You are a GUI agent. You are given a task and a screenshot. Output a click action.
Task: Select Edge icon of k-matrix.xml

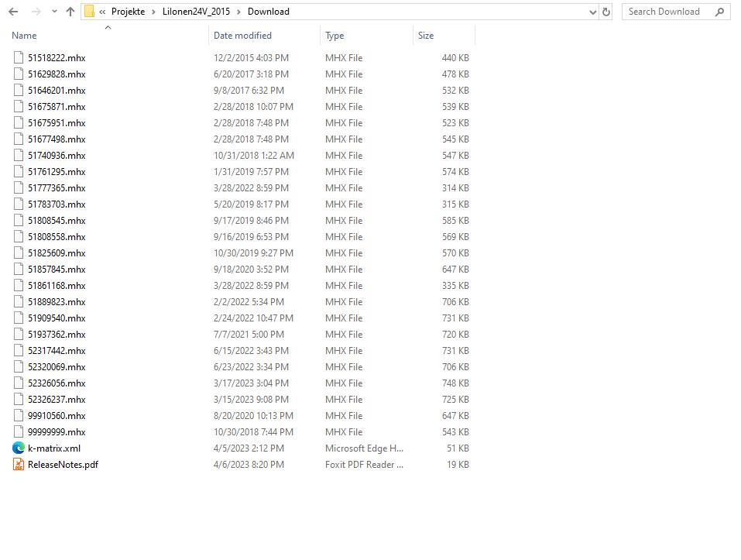19,448
